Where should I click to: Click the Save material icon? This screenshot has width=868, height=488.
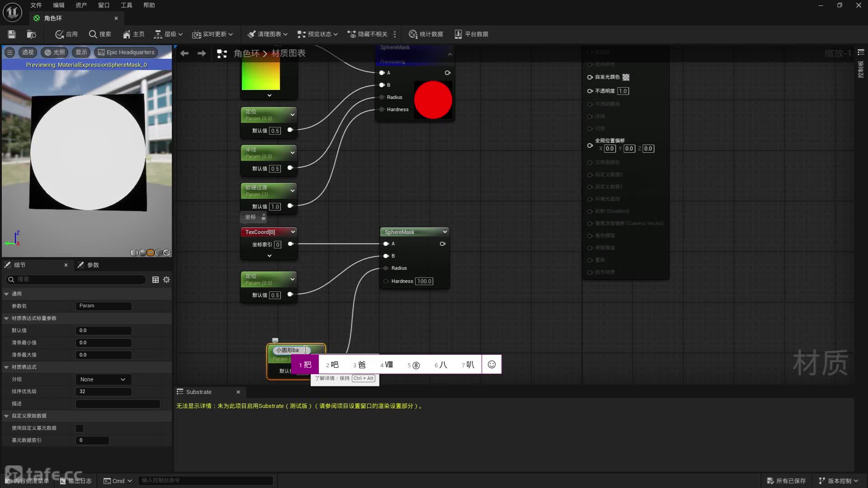(x=12, y=34)
